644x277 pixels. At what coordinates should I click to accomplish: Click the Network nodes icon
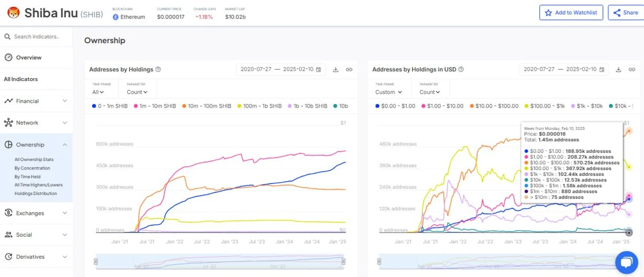pos(8,123)
